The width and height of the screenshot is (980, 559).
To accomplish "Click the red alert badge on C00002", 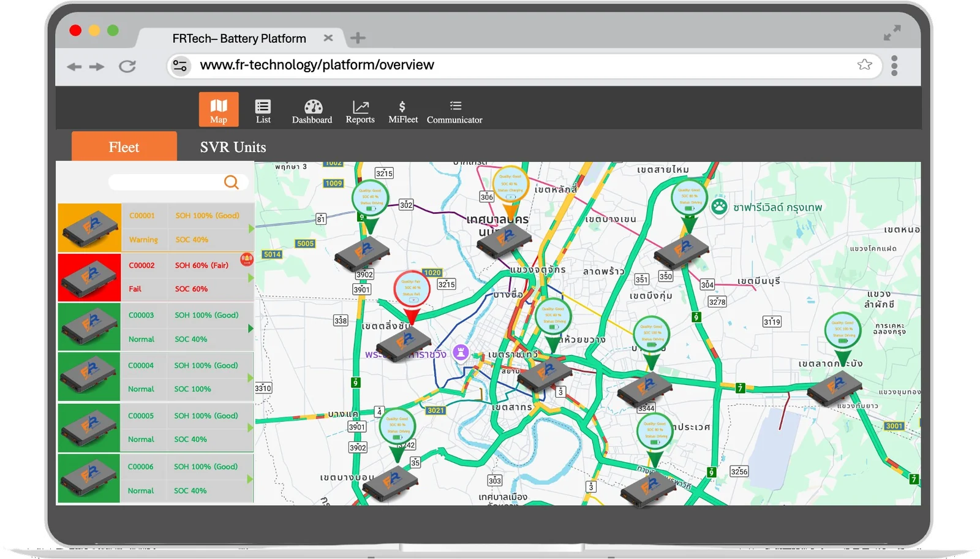I will pyautogui.click(x=247, y=259).
